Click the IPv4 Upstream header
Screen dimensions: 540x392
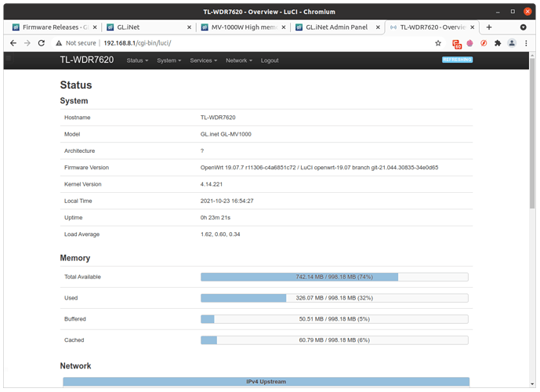pos(266,382)
